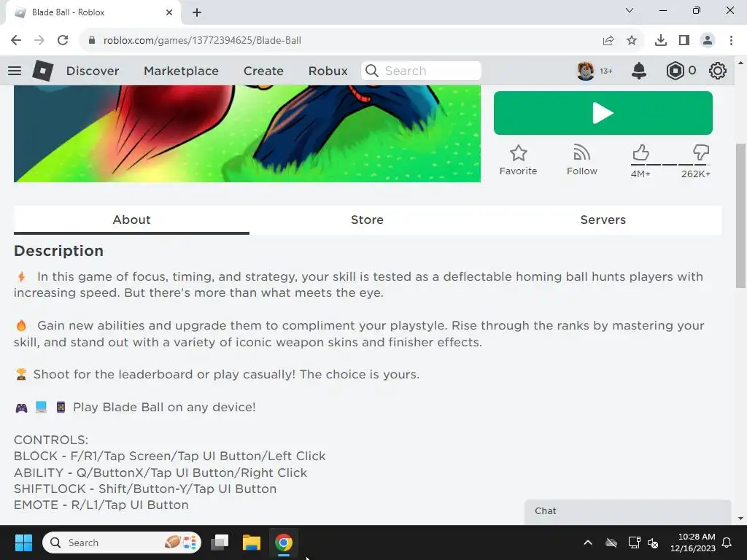This screenshot has height=560, width=747.
Task: Bookmark this page with the star icon
Action: pos(632,40)
